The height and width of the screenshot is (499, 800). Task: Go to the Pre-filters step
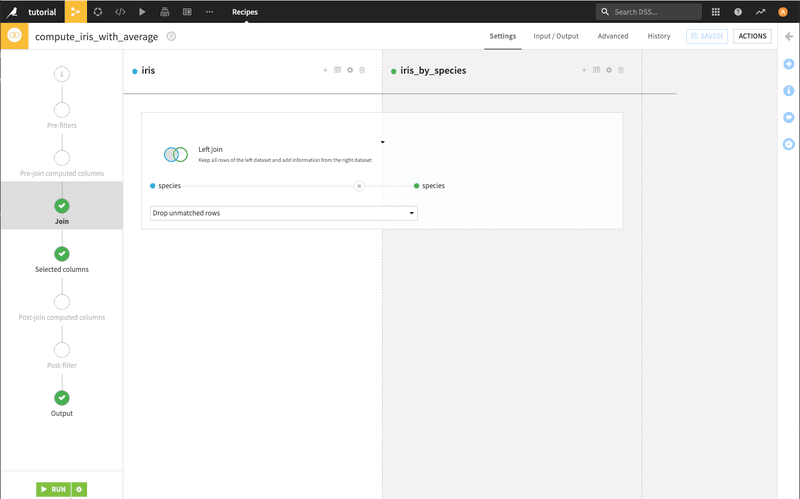[x=62, y=115]
